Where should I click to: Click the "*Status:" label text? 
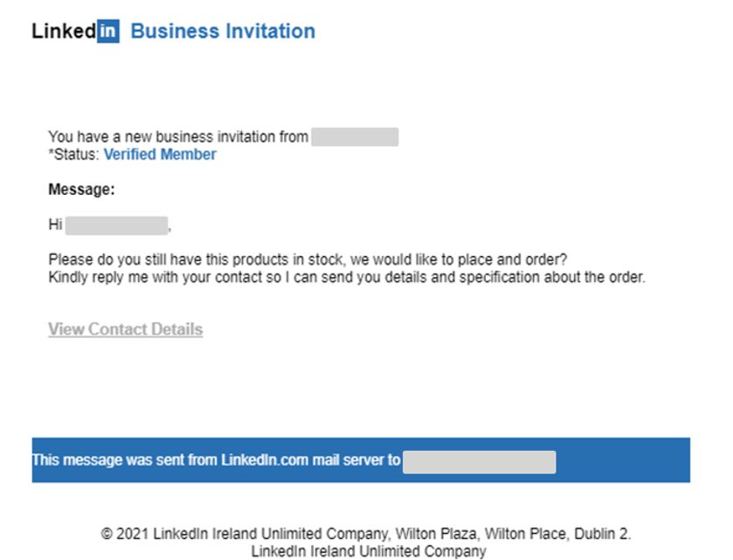click(x=74, y=155)
